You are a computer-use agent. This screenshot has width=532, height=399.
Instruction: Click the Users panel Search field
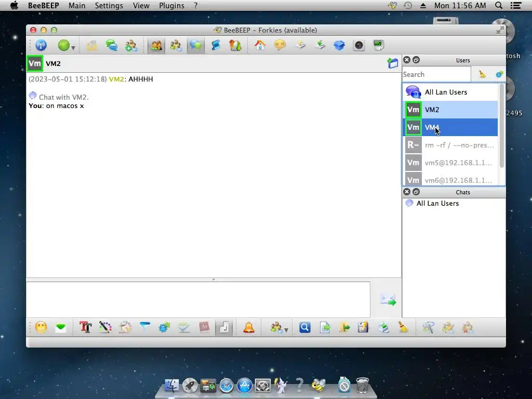pos(436,74)
